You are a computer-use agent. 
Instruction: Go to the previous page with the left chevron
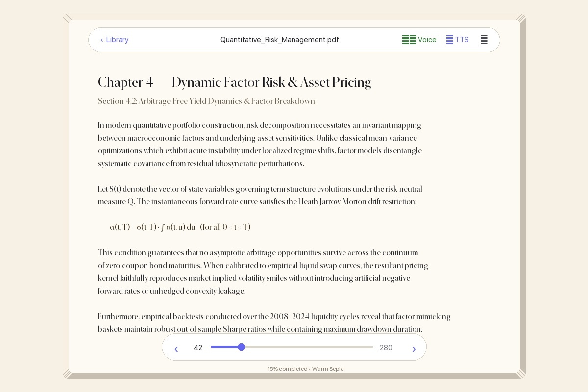tap(176, 348)
